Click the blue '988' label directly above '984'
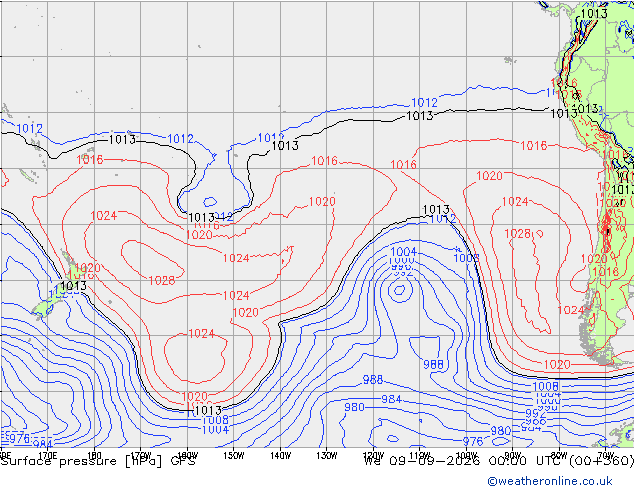The width and height of the screenshot is (634, 490). [372, 380]
